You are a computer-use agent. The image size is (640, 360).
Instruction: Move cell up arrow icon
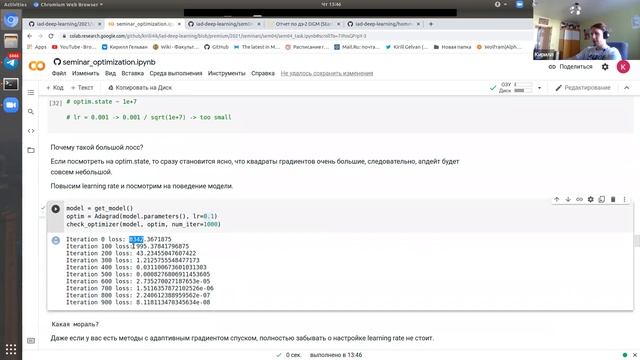pos(557,199)
